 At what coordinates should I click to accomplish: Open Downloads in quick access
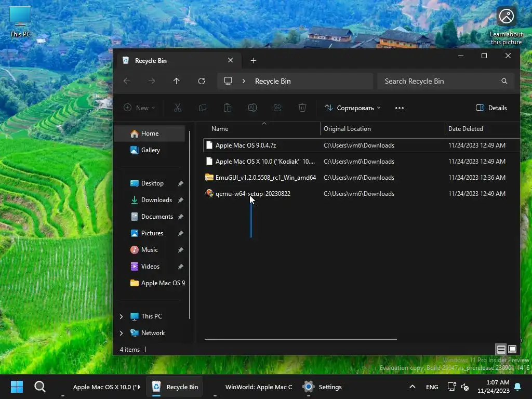click(156, 200)
